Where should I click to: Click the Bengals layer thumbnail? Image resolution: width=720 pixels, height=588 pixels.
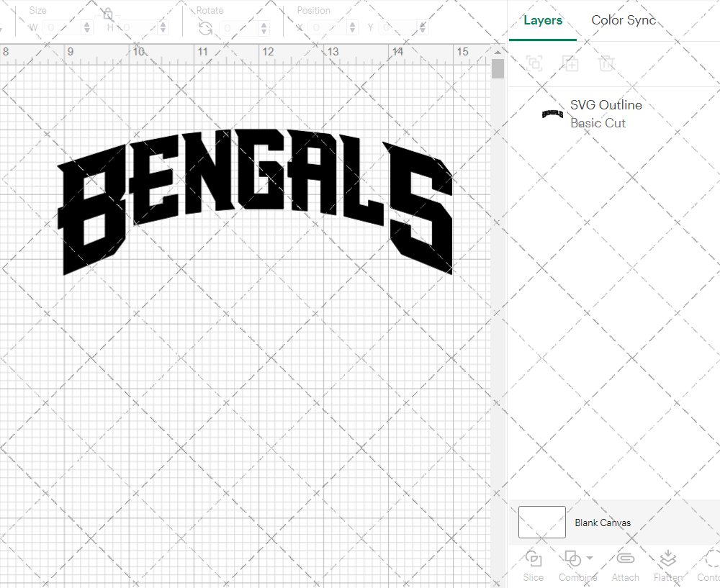(x=552, y=114)
